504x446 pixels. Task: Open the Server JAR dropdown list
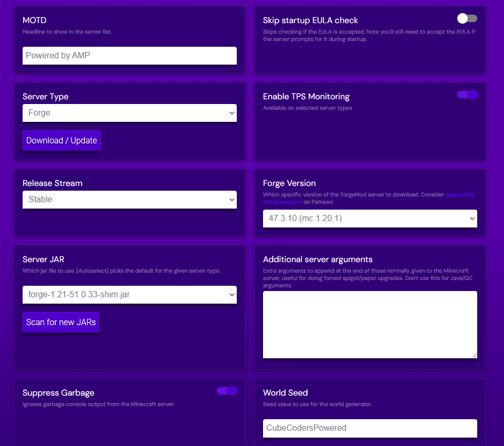tap(130, 295)
